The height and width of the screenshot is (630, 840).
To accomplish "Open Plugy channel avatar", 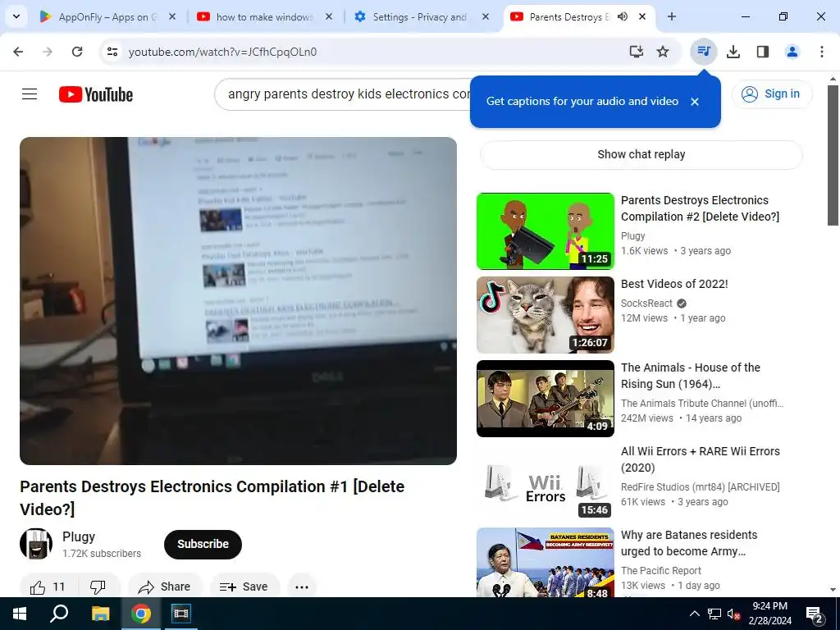I will [36, 545].
